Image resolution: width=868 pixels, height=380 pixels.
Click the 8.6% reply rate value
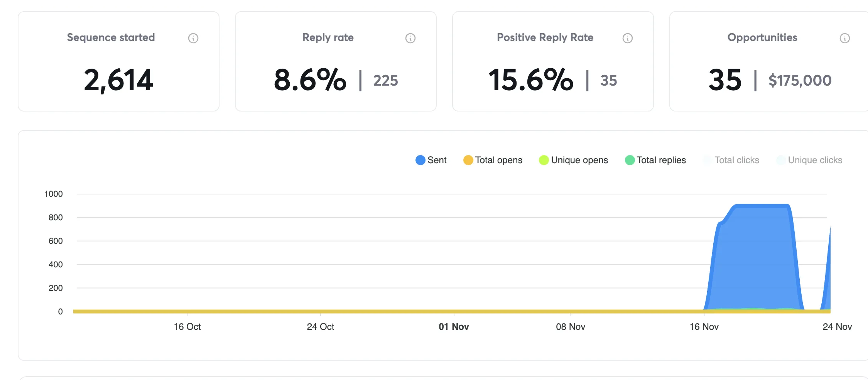(310, 80)
